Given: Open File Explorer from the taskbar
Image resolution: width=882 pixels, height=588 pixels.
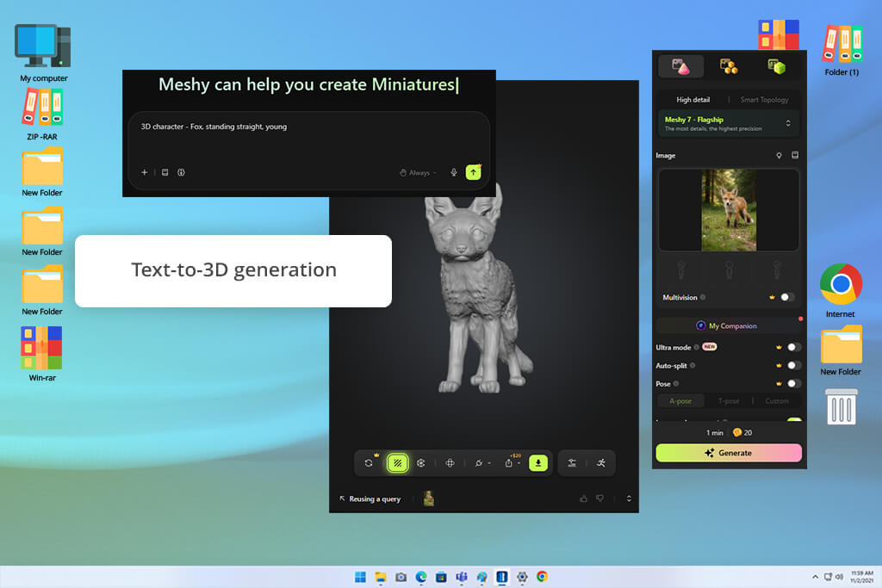Looking at the screenshot, I should coord(381,577).
